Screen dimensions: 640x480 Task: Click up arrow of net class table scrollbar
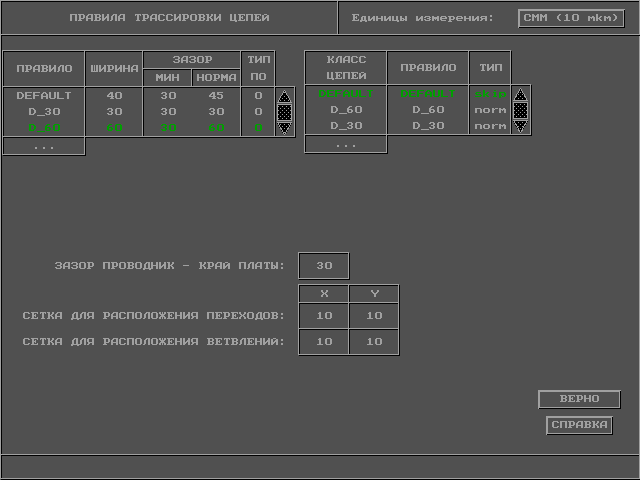pyautogui.click(x=520, y=95)
